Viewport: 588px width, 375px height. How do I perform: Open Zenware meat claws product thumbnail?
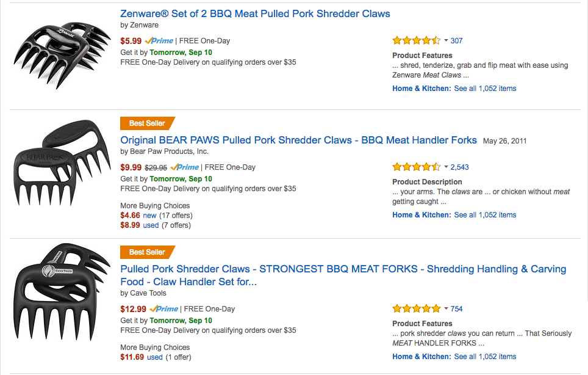[x=62, y=55]
